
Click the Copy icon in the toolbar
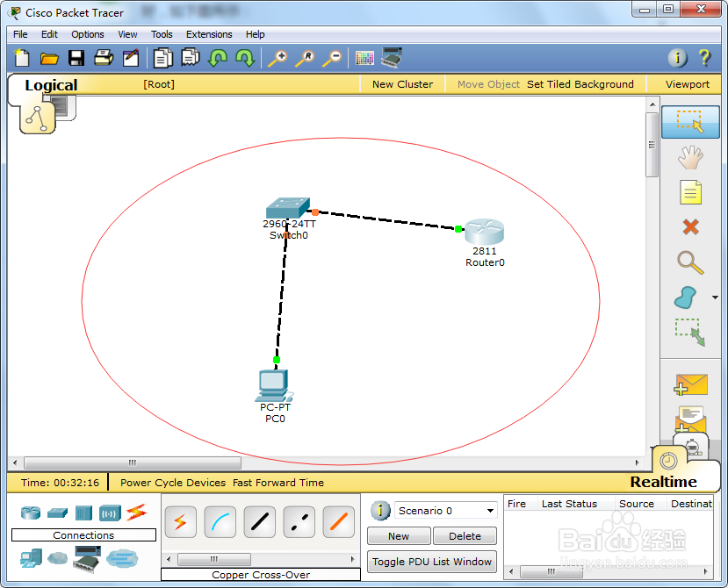point(163,59)
